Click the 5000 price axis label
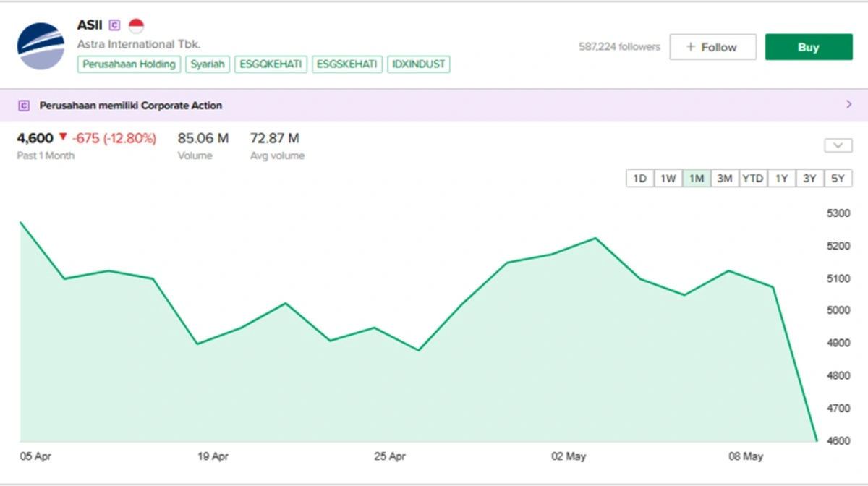868x486 pixels. pos(838,311)
